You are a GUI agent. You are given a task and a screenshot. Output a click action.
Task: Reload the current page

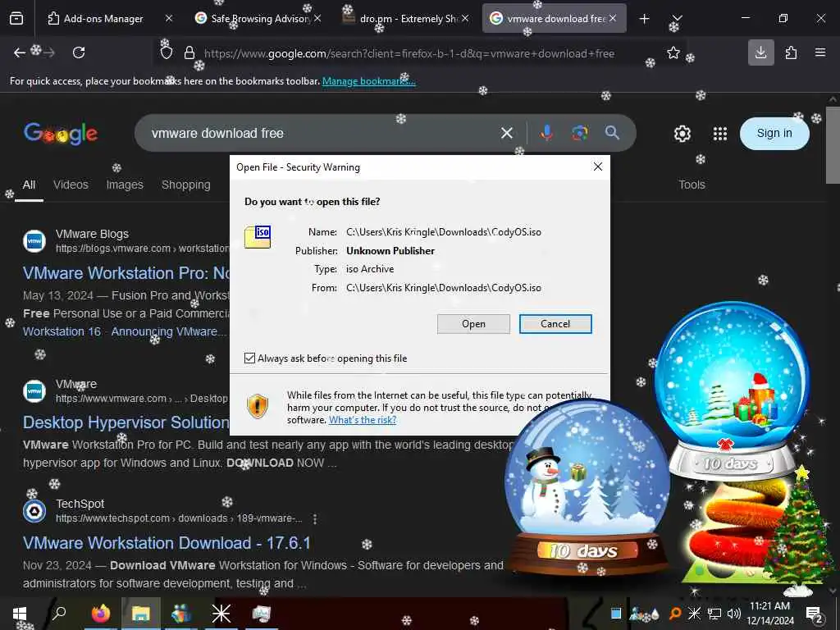(79, 52)
